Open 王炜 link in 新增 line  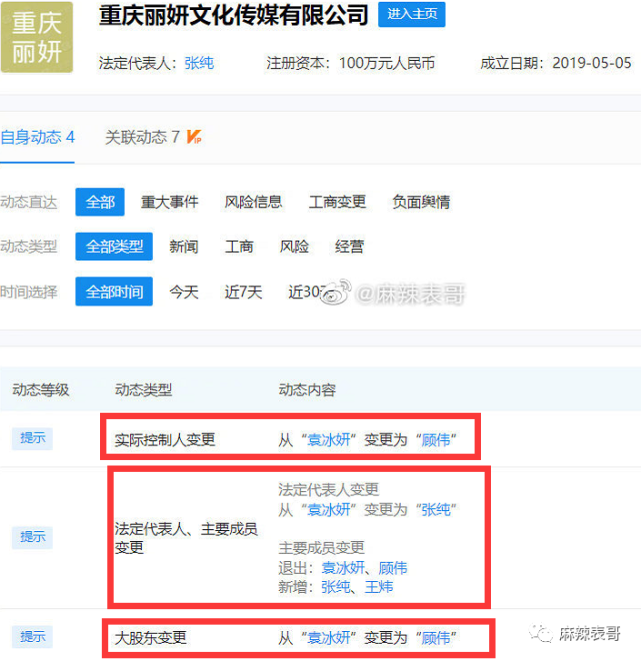pyautogui.click(x=379, y=587)
